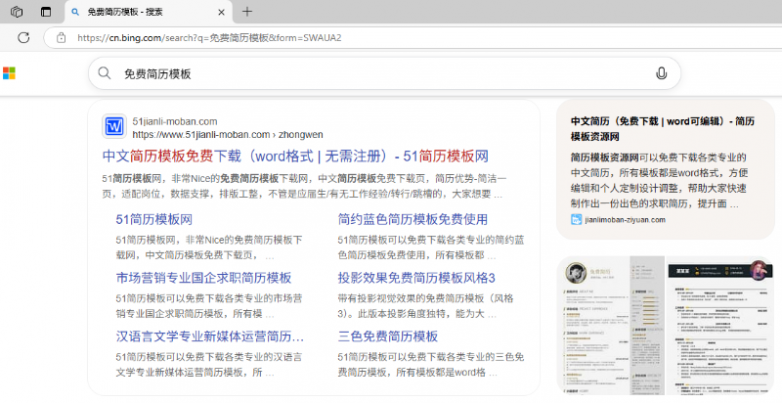Open the 市场营销专业国企求职简历模板 sublink
Image resolution: width=782 pixels, height=403 pixels.
coord(203,278)
